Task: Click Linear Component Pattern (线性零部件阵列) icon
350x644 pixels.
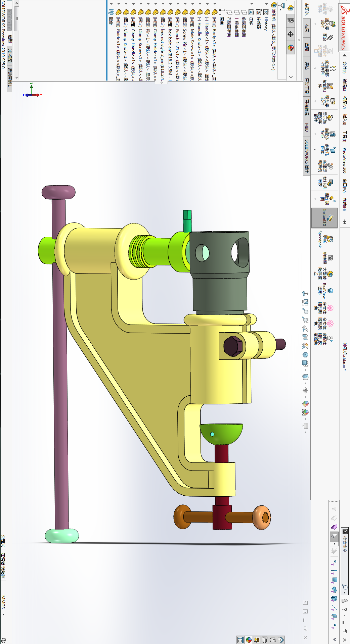Action: click(x=332, y=68)
